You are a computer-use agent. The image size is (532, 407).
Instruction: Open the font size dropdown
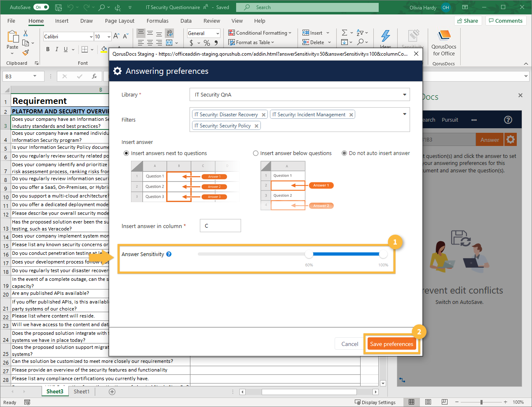pyautogui.click(x=109, y=37)
